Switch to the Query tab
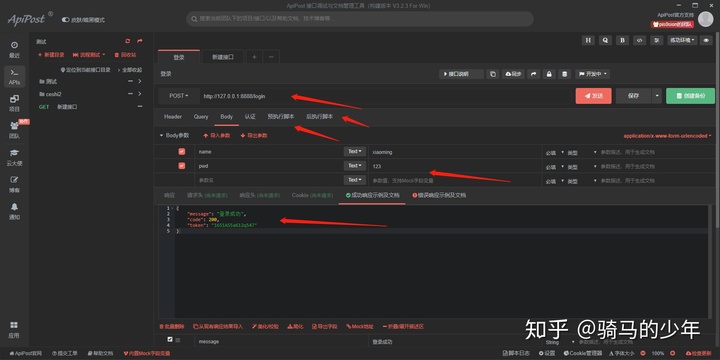The width and height of the screenshot is (720, 360). coord(201,117)
